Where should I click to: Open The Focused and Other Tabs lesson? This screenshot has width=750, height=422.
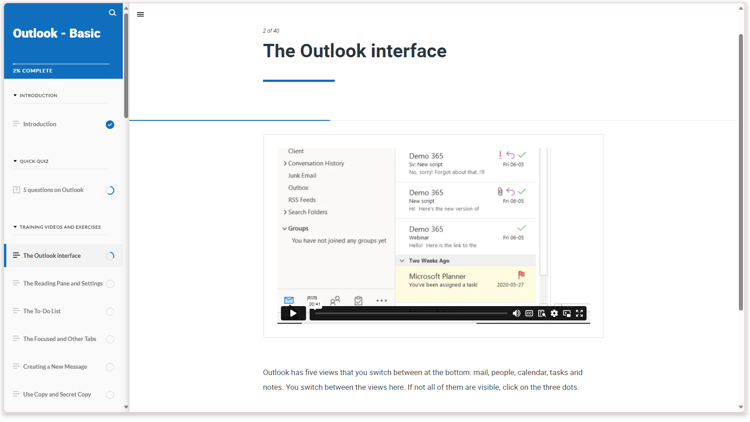click(60, 339)
